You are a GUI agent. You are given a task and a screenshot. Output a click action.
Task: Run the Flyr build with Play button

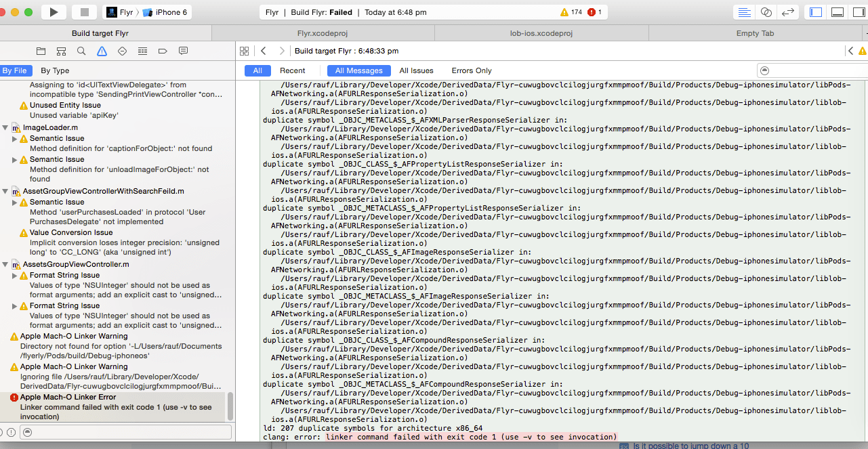click(54, 12)
